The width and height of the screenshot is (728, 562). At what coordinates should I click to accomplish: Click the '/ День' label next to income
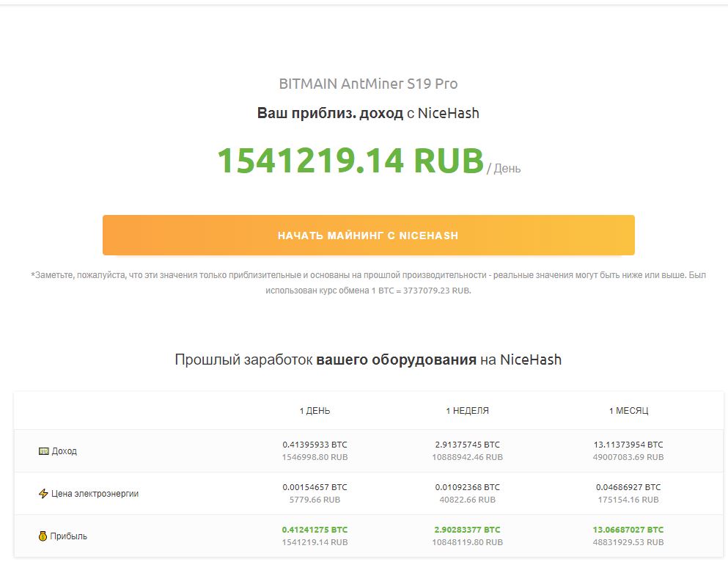pyautogui.click(x=504, y=168)
